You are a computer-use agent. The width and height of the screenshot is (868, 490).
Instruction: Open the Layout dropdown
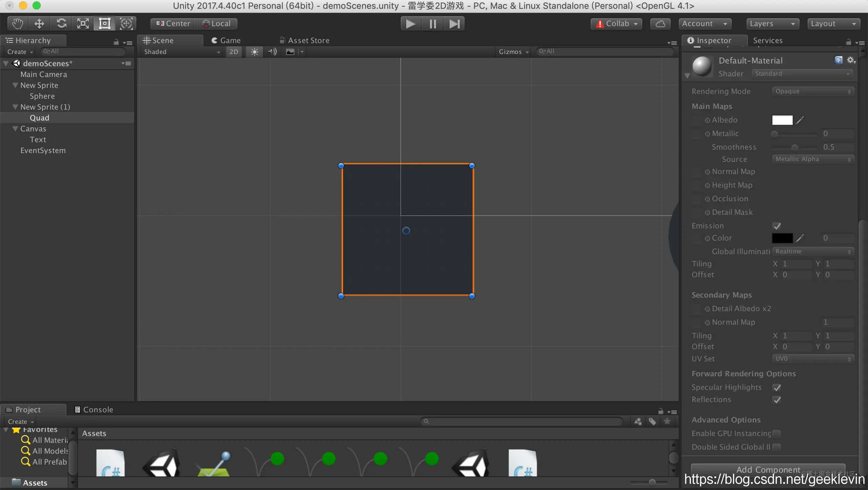[x=833, y=24]
